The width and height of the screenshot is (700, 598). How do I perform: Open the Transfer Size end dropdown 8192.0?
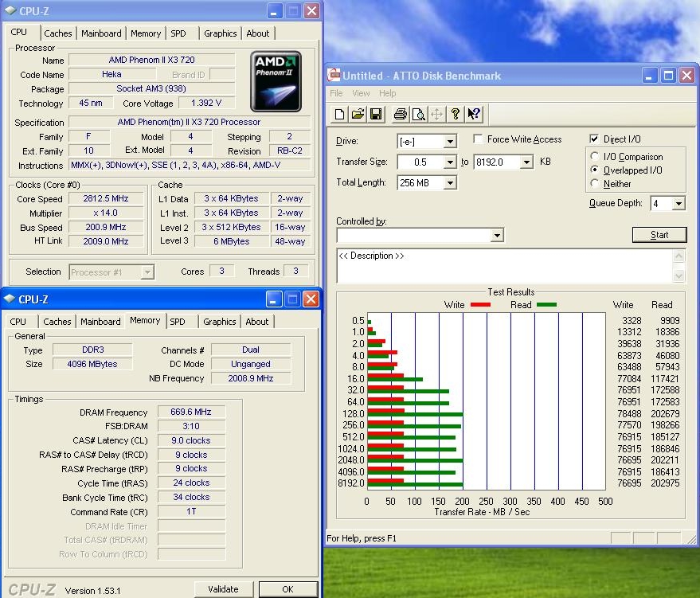[x=526, y=162]
